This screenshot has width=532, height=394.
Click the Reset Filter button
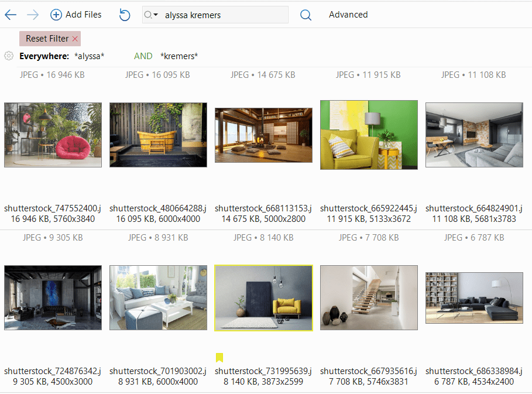[x=47, y=39]
